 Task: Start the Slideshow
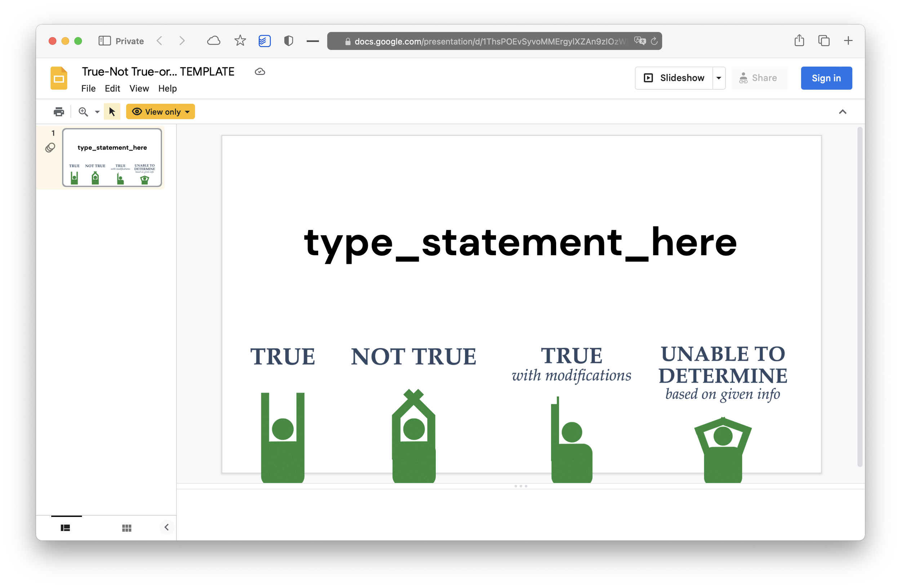(674, 78)
